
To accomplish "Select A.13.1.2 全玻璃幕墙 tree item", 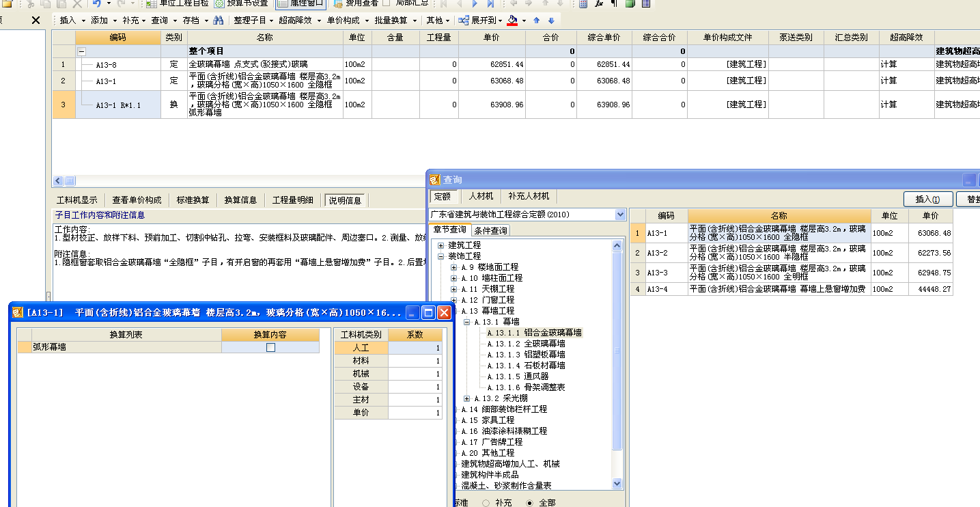I will [526, 344].
